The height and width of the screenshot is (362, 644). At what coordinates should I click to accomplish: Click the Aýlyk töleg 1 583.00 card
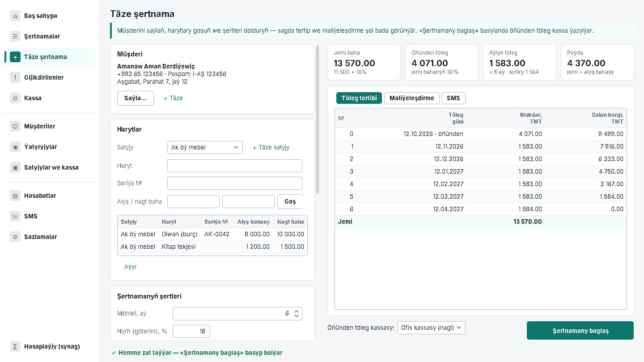[x=520, y=62]
